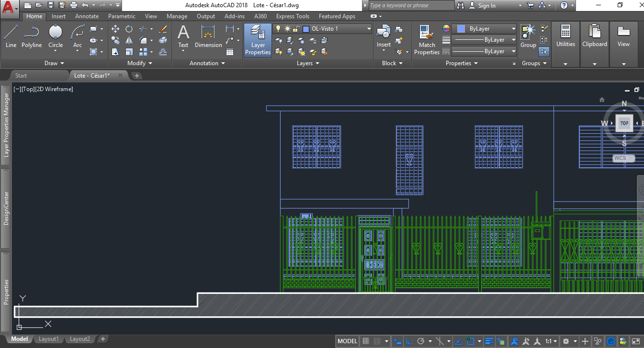
Task: Toggle polar tracking in status bar
Action: (x=421, y=341)
